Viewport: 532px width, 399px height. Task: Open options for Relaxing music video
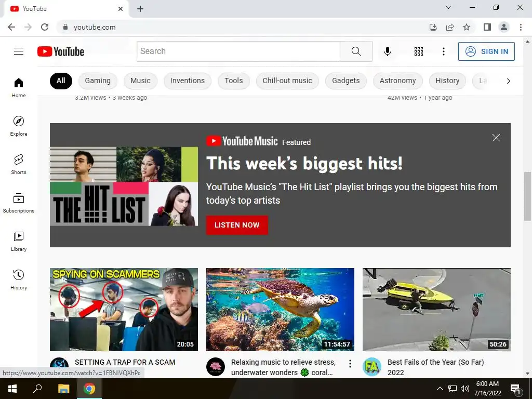pyautogui.click(x=350, y=364)
